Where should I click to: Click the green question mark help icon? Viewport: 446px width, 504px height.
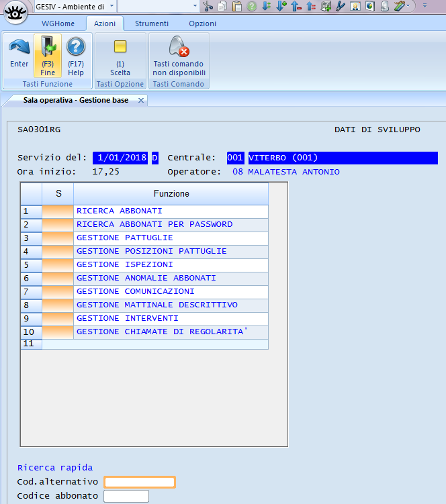pos(252,6)
